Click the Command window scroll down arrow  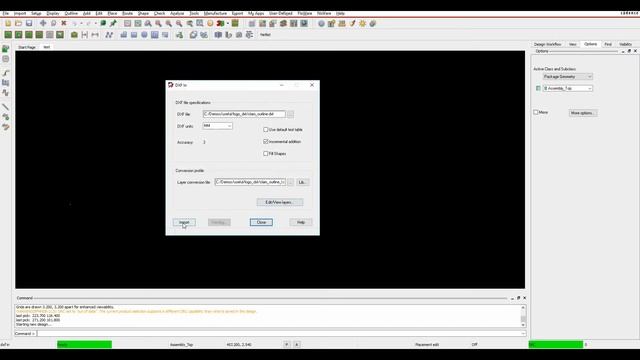point(523,324)
